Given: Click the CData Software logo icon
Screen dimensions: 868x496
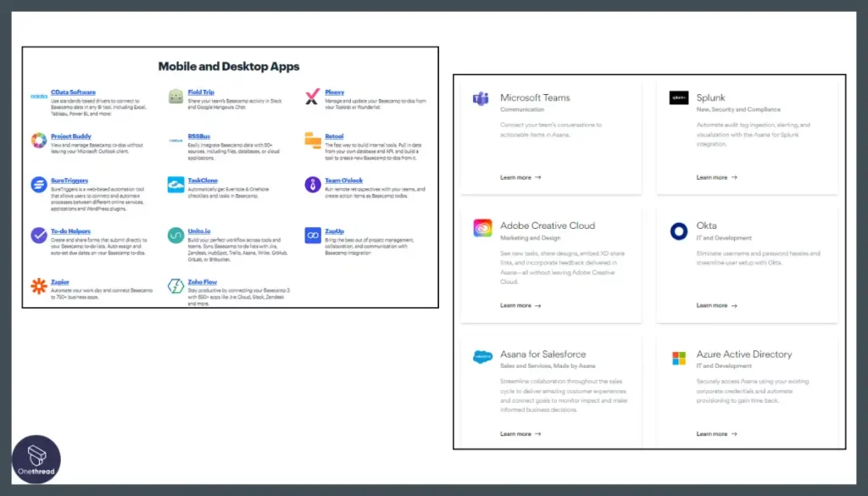Looking at the screenshot, I should coord(39,97).
